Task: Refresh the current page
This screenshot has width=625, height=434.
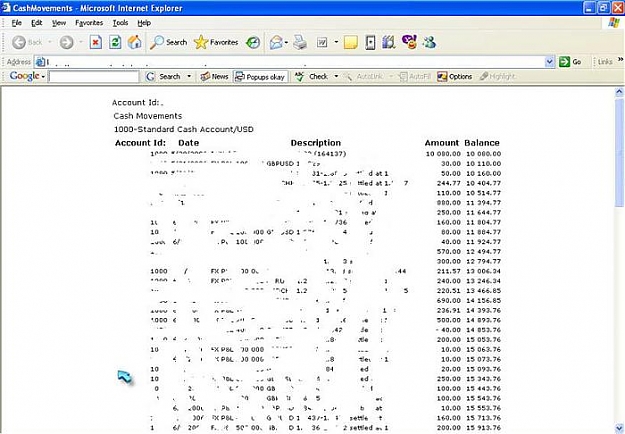Action: tap(115, 42)
